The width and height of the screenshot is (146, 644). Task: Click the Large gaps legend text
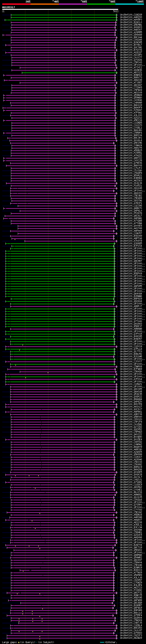tap(28, 642)
